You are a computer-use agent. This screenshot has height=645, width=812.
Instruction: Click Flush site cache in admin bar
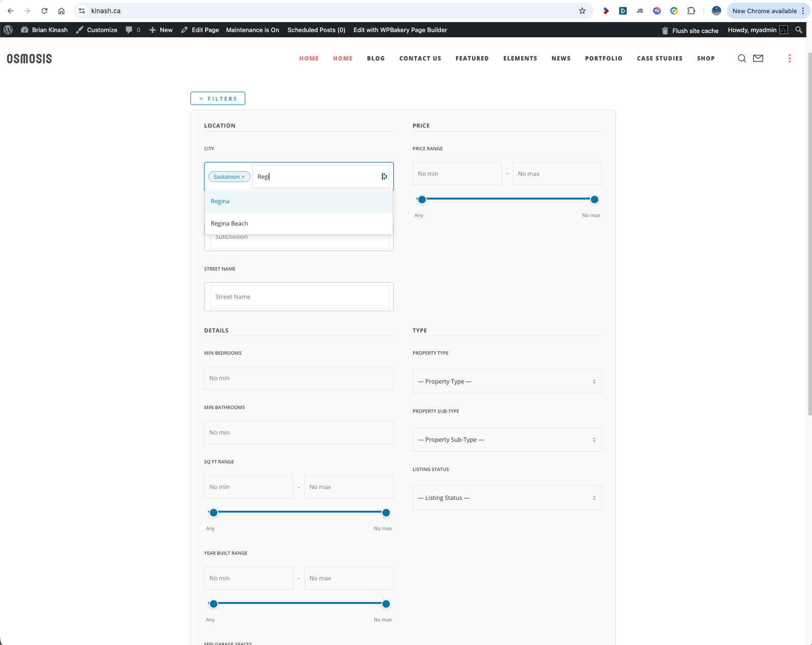tap(690, 30)
